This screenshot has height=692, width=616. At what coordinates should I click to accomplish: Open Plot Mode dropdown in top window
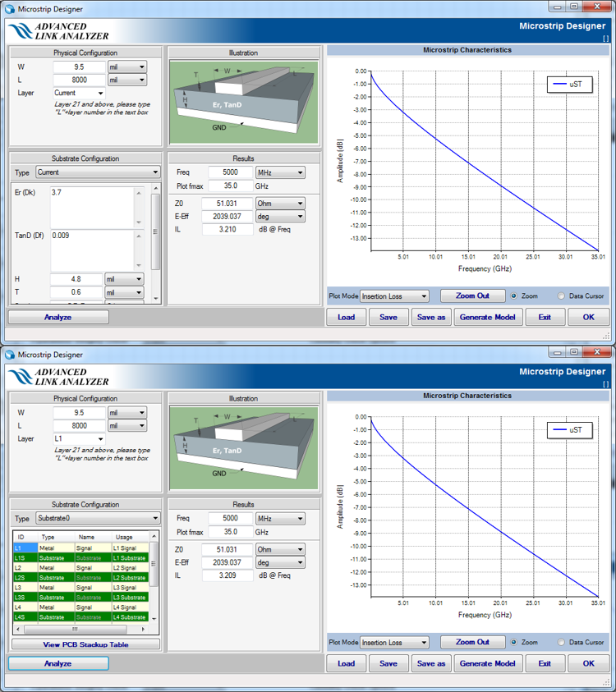click(x=395, y=296)
